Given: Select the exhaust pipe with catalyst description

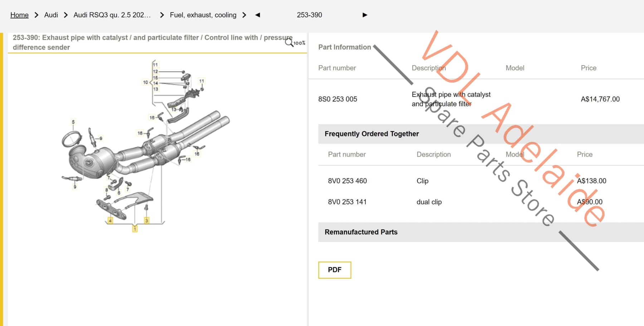Looking at the screenshot, I should pos(451,99).
